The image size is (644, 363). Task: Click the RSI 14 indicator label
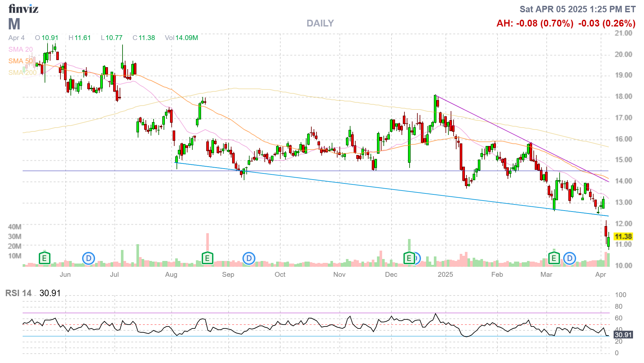[18, 293]
